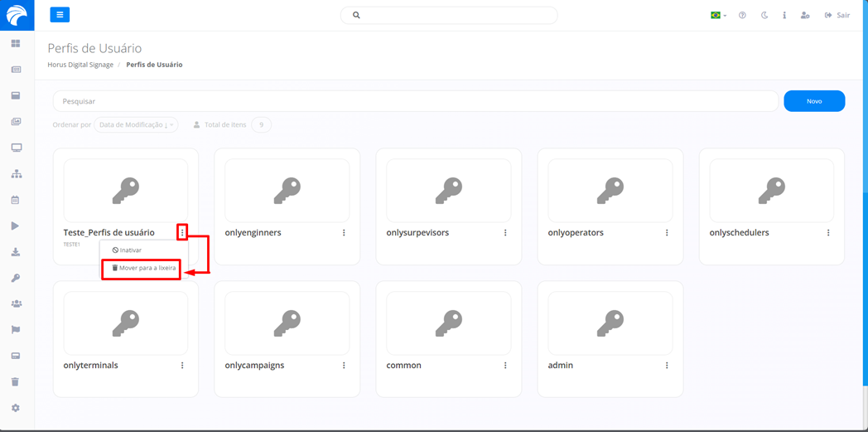
Task: Click the Pesquisar search field
Action: (x=416, y=101)
